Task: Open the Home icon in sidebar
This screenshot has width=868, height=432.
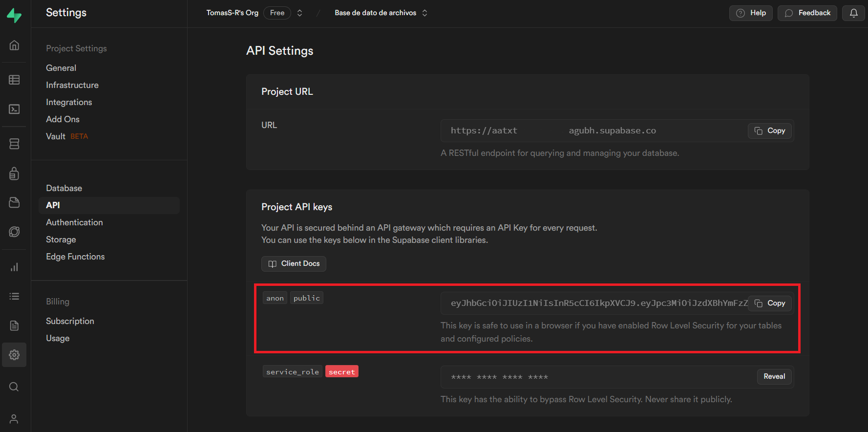Action: point(14,45)
